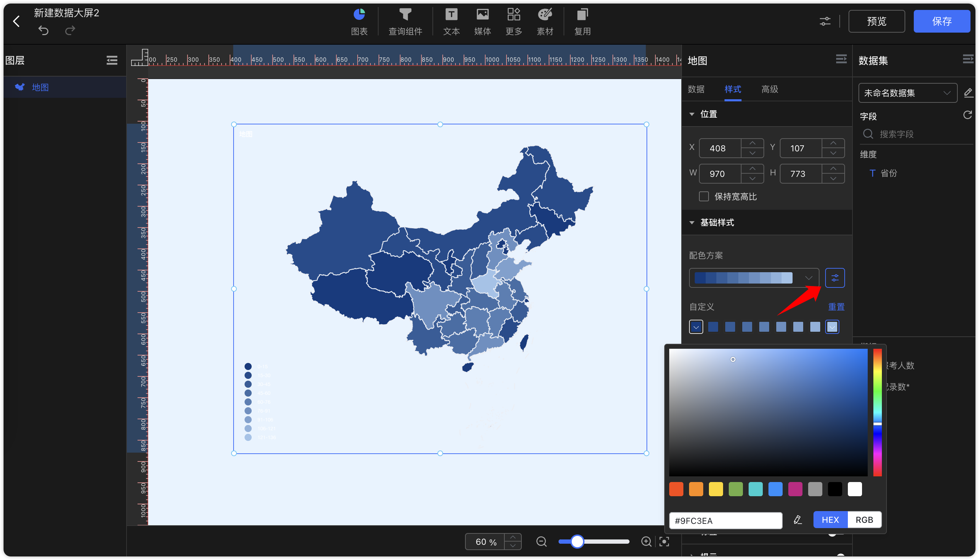This screenshot has width=979, height=560.
Task: Pick the orange-red preset swatch
Action: coord(676,489)
